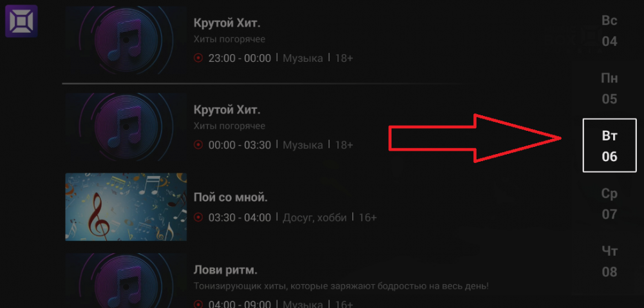Click the Пой со мной program title
Image resolution: width=644 pixels, height=308 pixels.
coord(231,198)
